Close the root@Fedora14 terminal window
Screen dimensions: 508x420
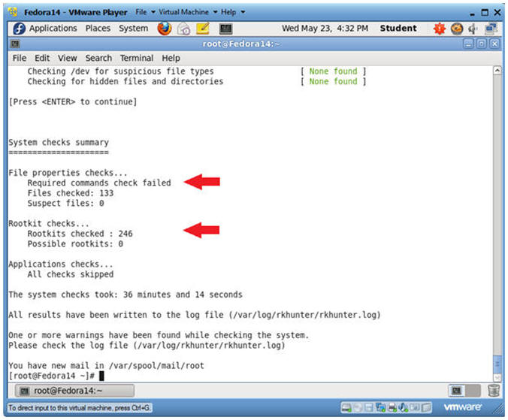click(494, 44)
